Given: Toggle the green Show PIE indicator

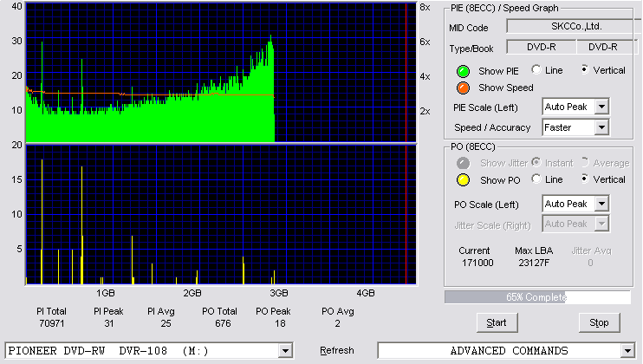Looking at the screenshot, I should (x=463, y=71).
